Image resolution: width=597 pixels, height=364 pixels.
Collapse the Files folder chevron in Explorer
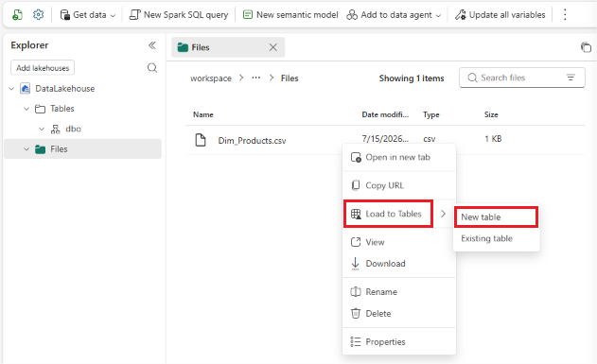point(26,149)
